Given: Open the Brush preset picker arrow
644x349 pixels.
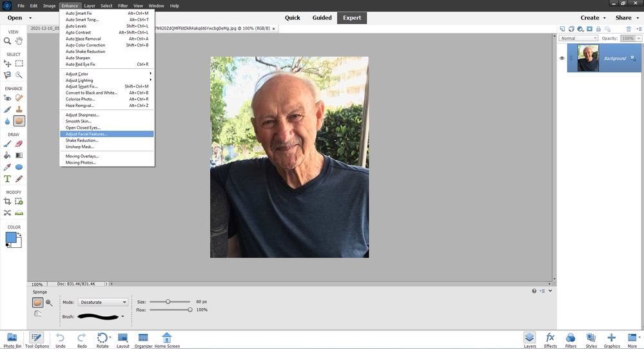Looking at the screenshot, I should [122, 317].
